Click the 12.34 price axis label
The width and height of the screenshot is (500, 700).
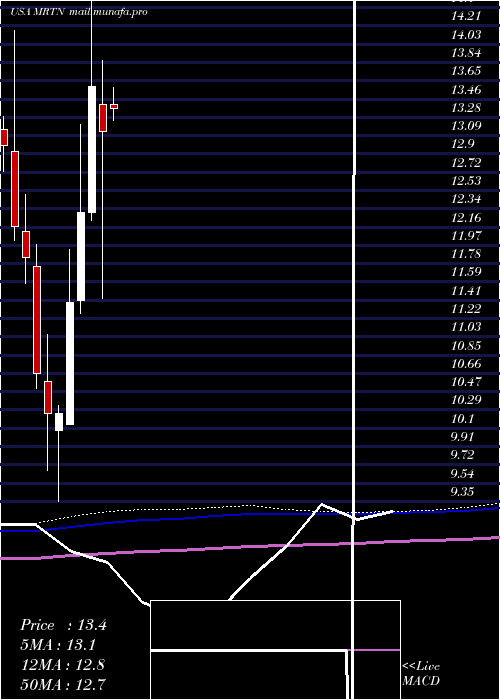(466, 199)
